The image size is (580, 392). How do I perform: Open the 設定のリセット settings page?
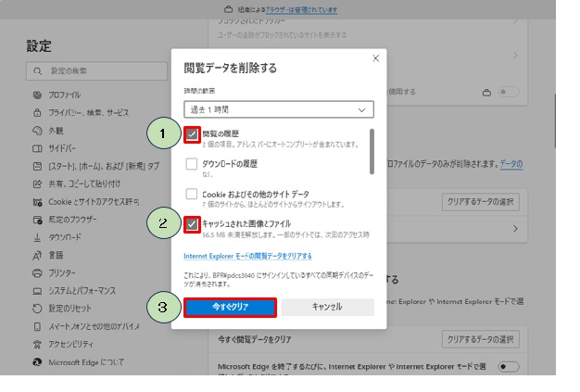pyautogui.click(x=69, y=309)
